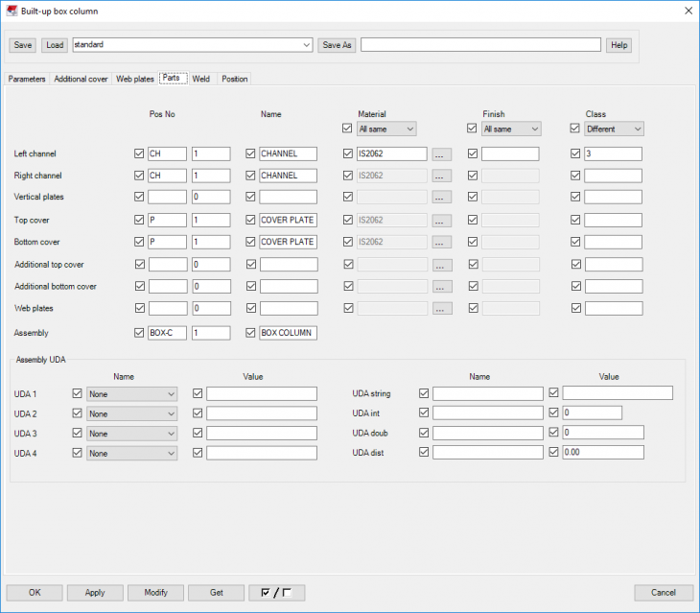Image resolution: width=700 pixels, height=613 pixels.
Task: Uncheck the Left channel Pos No checkbox
Action: 140,153
